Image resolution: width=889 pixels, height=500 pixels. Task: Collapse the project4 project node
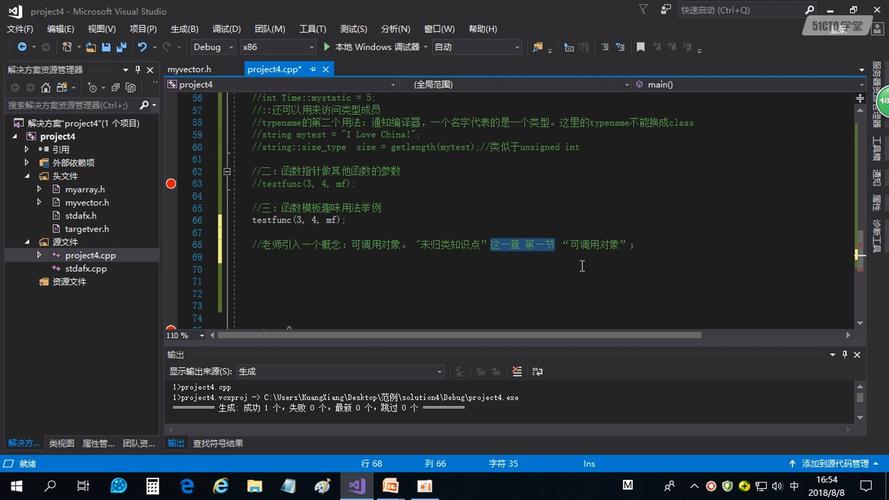click(x=15, y=137)
